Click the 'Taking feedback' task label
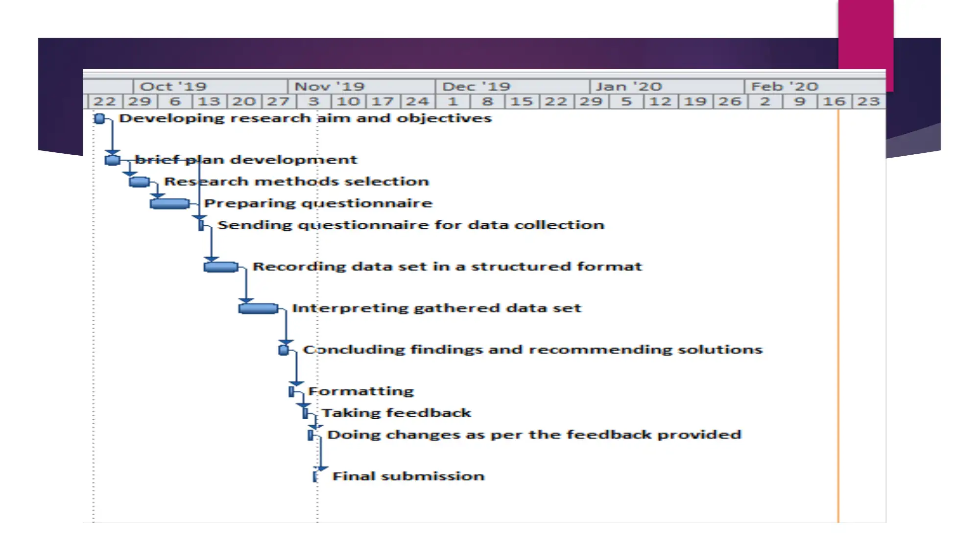This screenshot has height=551, width=980. [x=396, y=413]
